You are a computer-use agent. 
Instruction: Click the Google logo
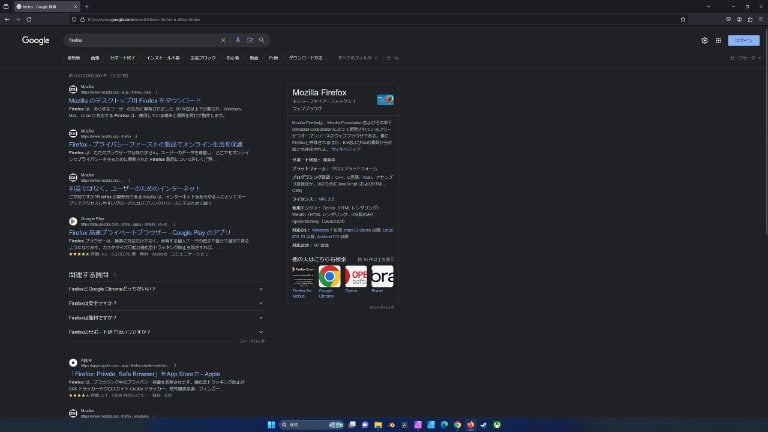pos(35,40)
